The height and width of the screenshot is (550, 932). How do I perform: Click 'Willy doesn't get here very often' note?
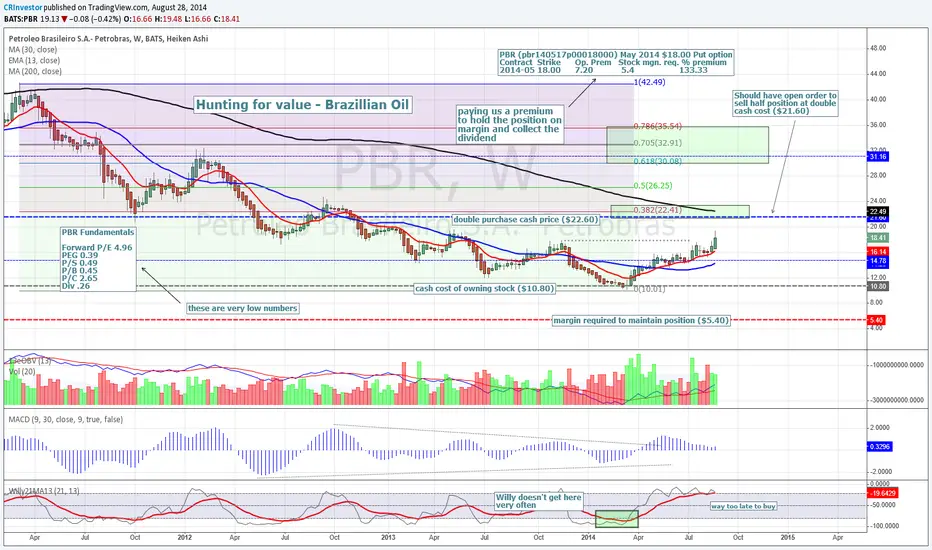(539, 501)
